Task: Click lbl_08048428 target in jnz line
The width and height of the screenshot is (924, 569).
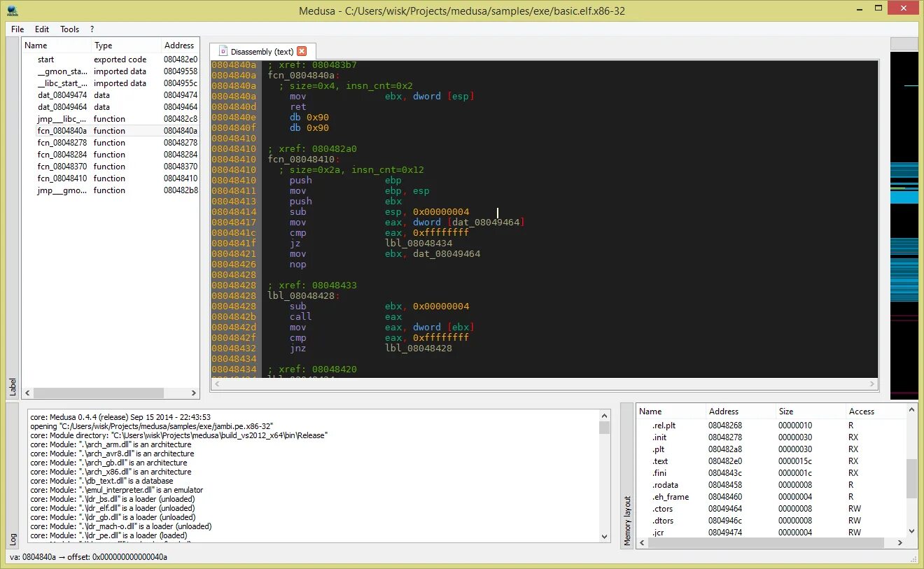Action: 419,349
